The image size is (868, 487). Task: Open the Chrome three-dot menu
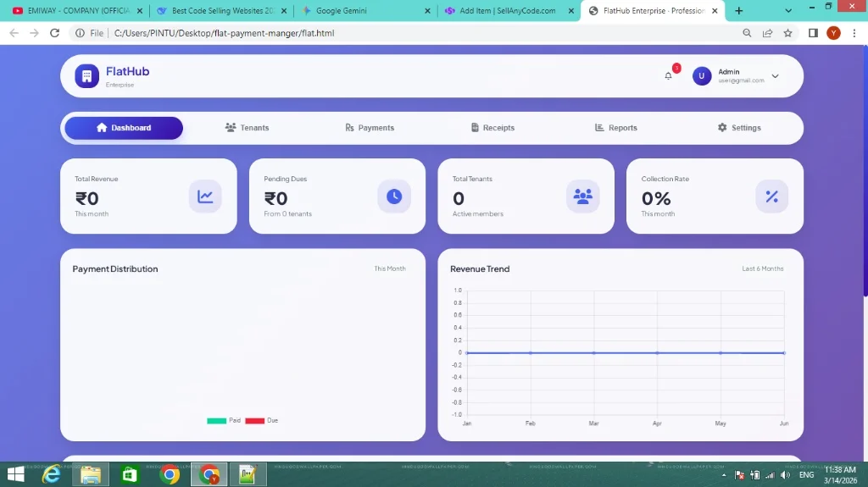[x=854, y=33]
